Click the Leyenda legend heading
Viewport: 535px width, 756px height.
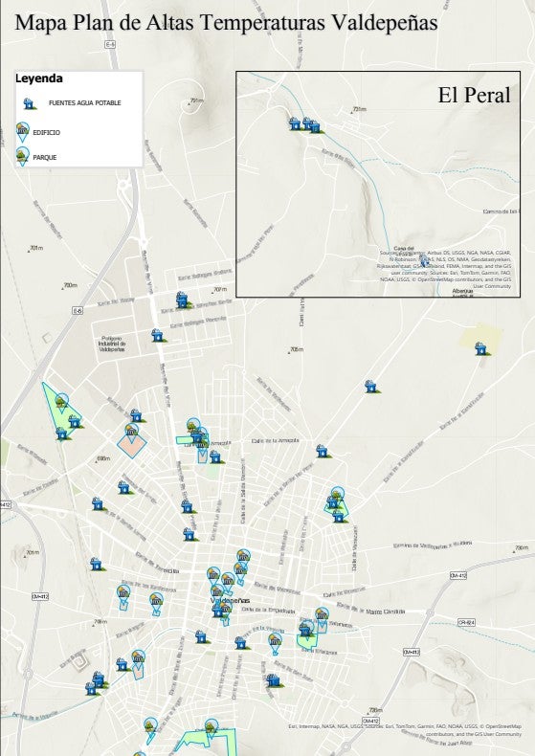click(39, 78)
